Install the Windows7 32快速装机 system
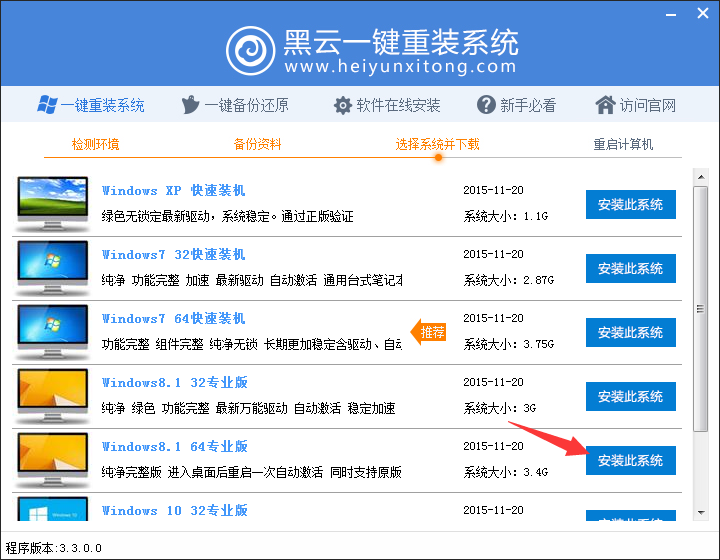The width and height of the screenshot is (720, 560). [630, 269]
